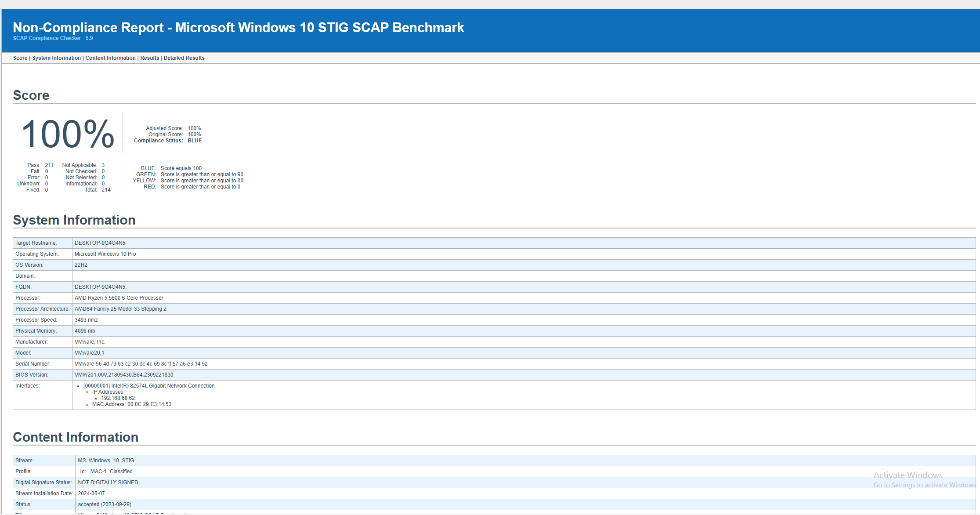980x515 pixels.
Task: Open the System Information link
Action: click(56, 58)
